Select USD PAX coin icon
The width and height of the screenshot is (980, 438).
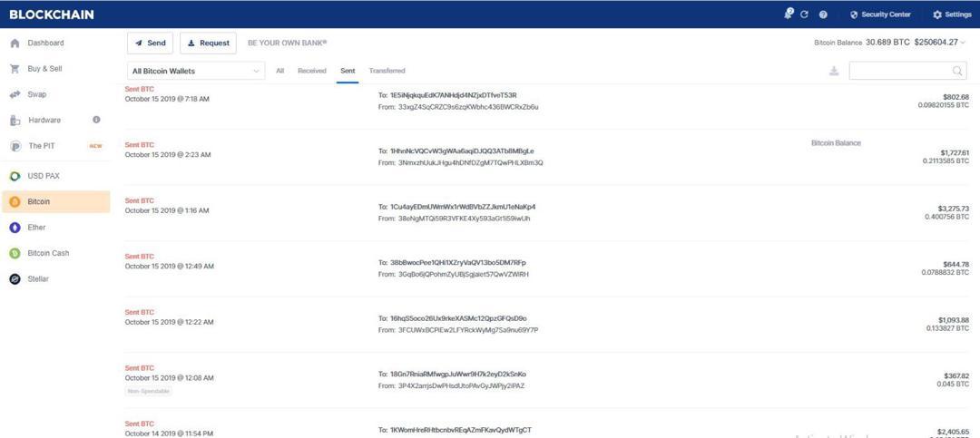[15, 176]
